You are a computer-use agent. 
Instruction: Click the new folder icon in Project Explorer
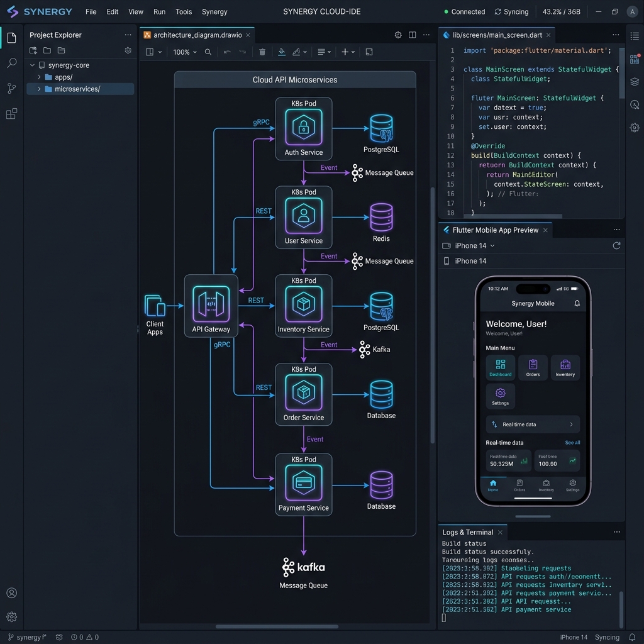click(47, 50)
